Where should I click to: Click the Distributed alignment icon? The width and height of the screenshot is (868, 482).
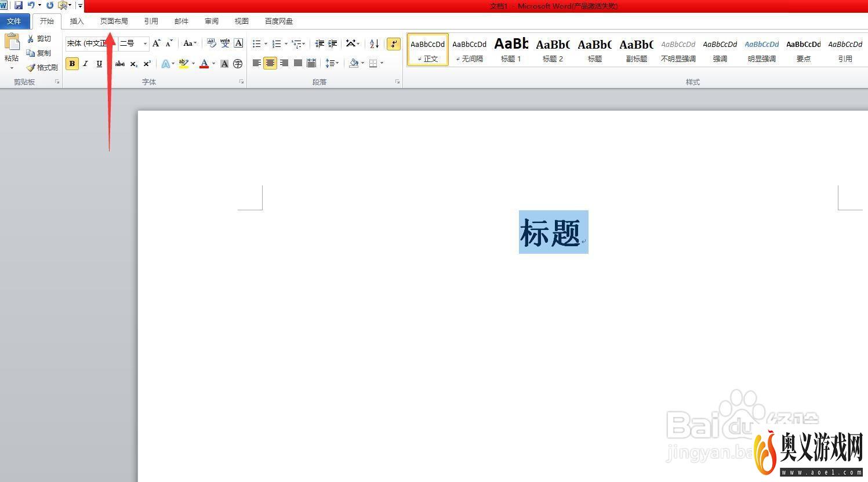[311, 63]
